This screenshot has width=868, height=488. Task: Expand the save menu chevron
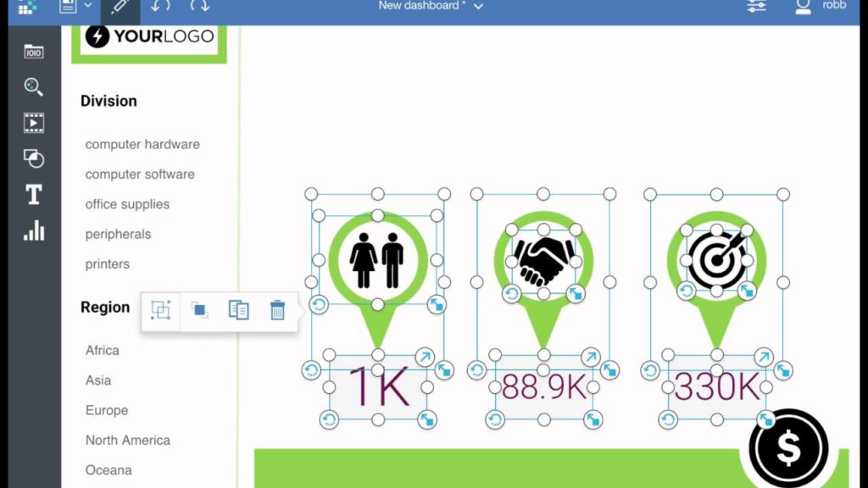pyautogui.click(x=86, y=7)
